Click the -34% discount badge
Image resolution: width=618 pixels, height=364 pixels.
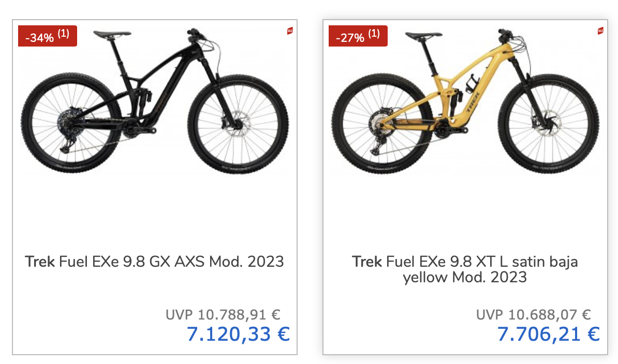coord(41,37)
